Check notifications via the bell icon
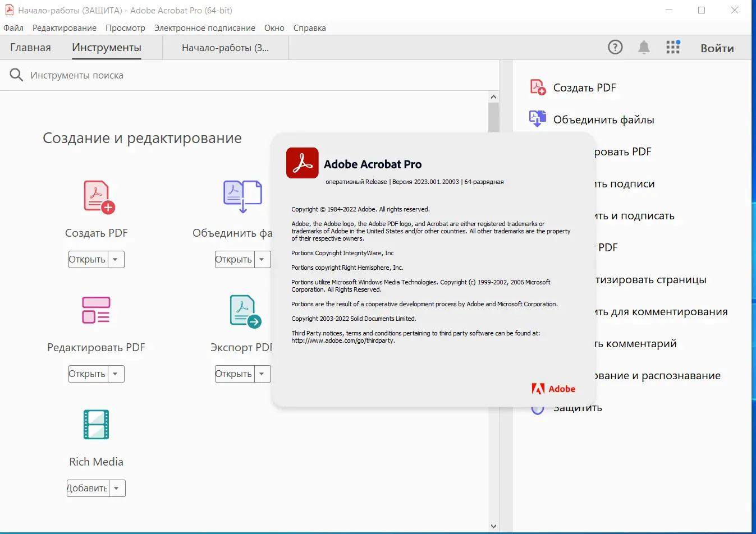 [644, 47]
